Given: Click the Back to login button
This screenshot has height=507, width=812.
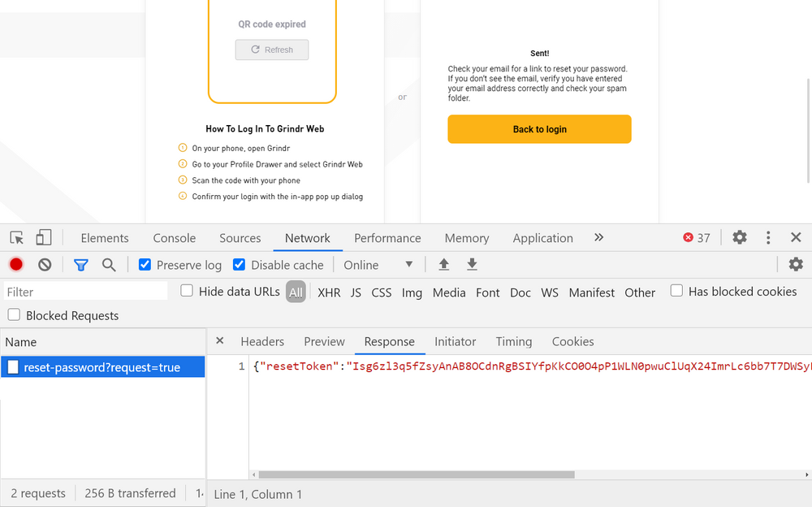Looking at the screenshot, I should click(539, 128).
